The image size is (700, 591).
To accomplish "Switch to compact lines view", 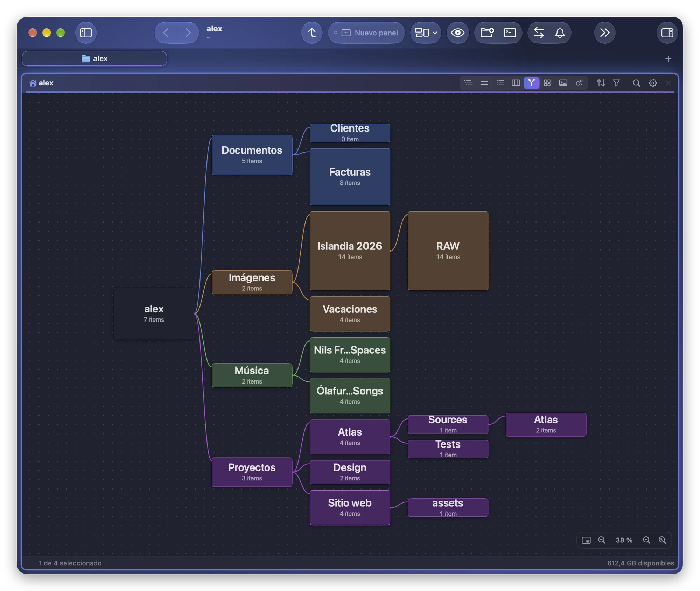I will (x=484, y=83).
